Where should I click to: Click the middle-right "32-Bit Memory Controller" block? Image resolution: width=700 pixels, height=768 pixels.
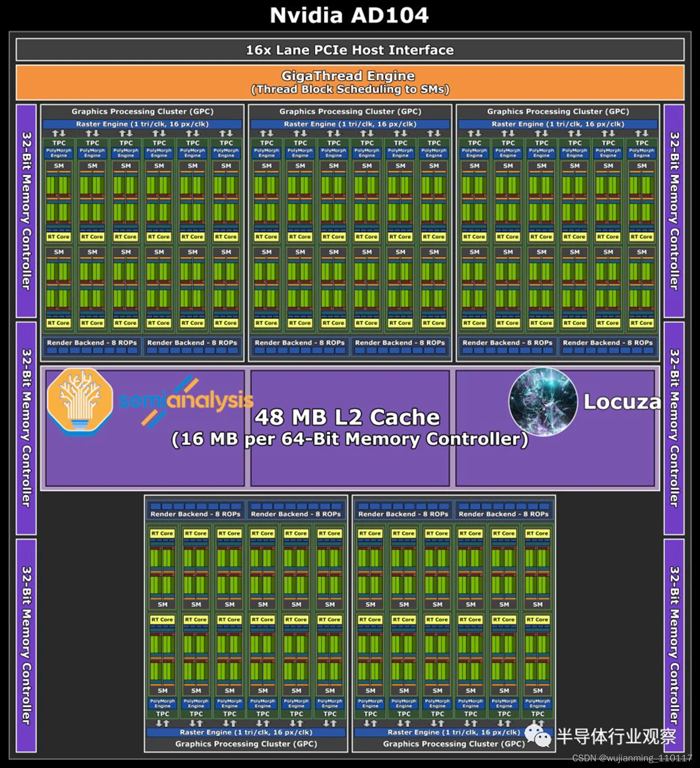coord(674,428)
